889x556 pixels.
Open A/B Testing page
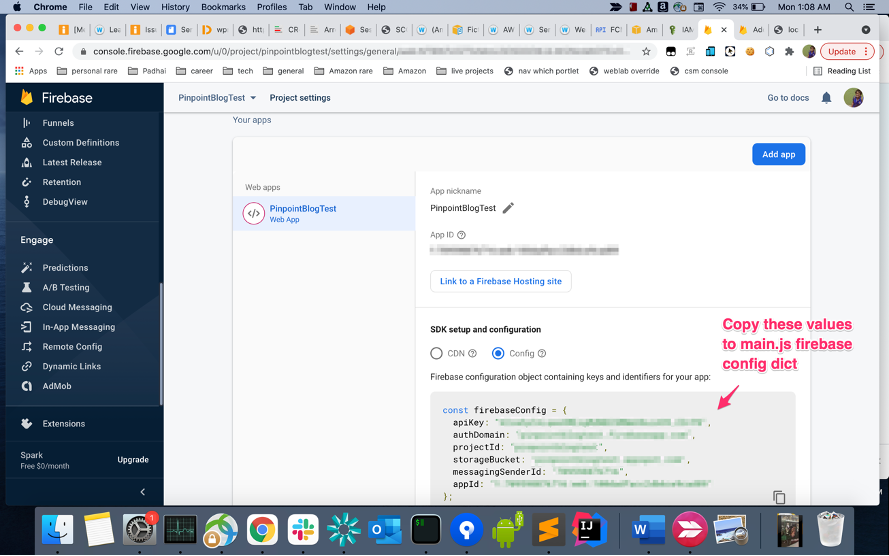click(x=66, y=288)
